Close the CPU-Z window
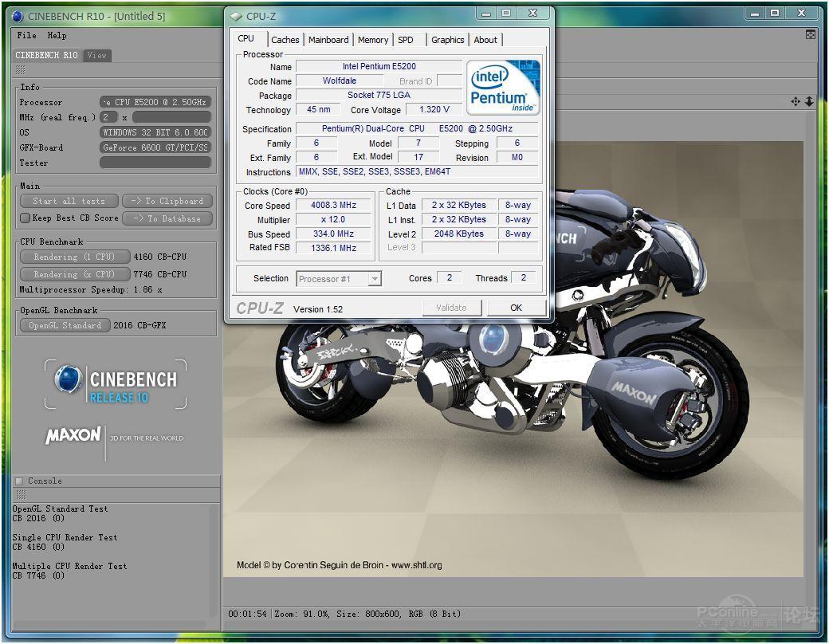This screenshot has width=829, height=644. click(533, 14)
